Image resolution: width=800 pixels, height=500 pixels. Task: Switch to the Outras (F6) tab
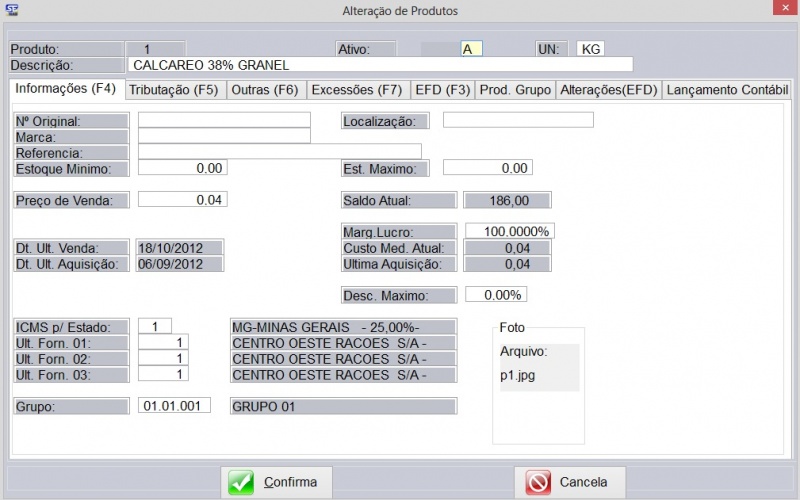pos(265,90)
